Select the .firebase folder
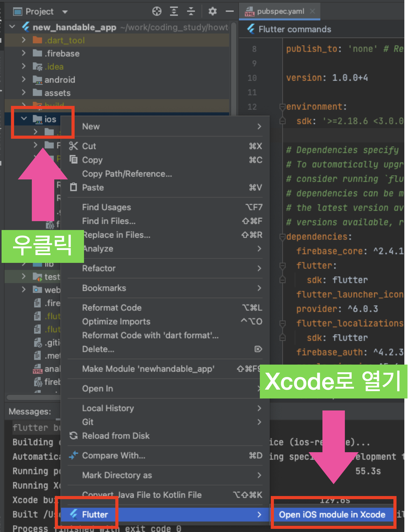408x532 pixels. point(62,53)
